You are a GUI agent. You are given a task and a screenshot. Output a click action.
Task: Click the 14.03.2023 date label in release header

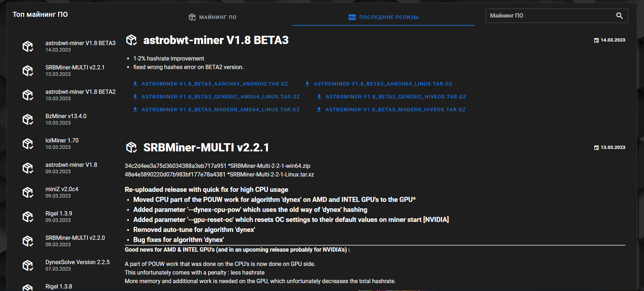613,40
